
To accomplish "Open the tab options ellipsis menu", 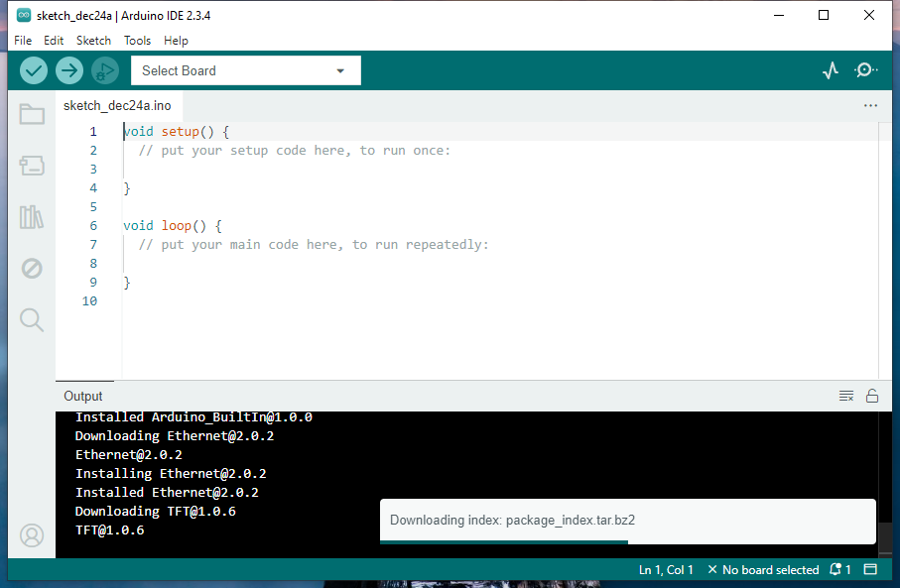I will [x=870, y=105].
